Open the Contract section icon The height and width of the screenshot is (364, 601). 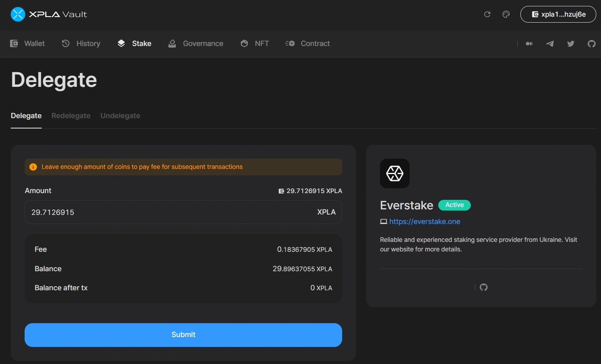pyautogui.click(x=289, y=44)
